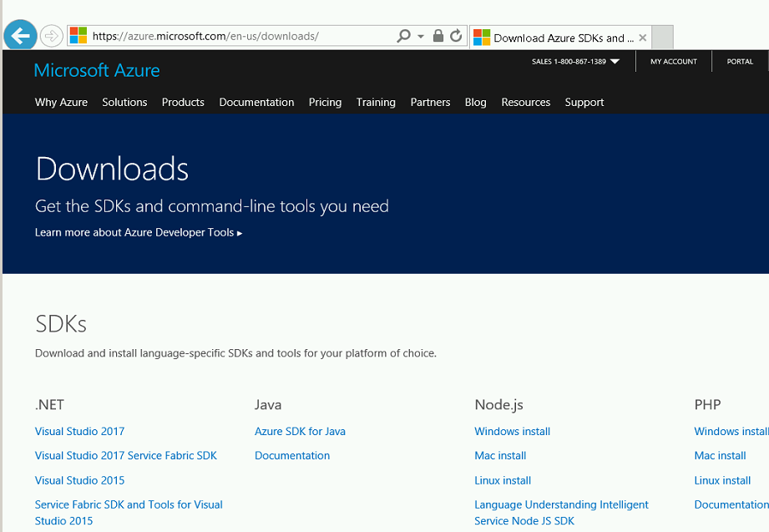Open the Support menu item

pos(584,102)
